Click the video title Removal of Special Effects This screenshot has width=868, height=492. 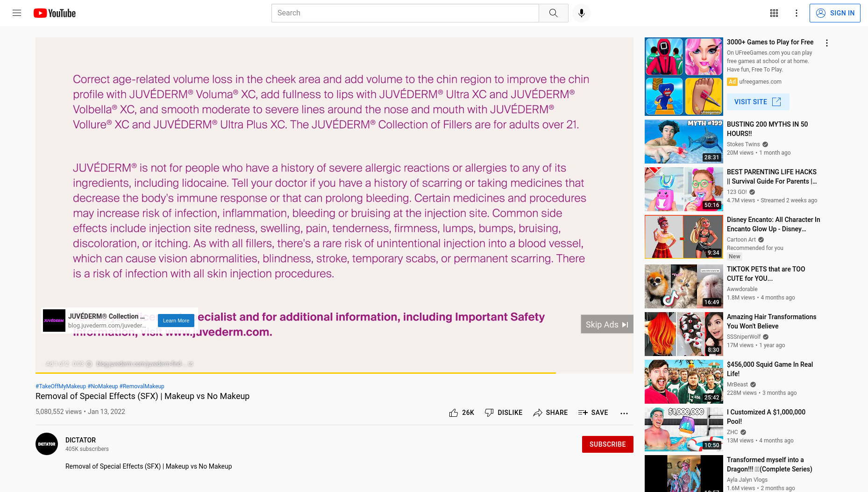click(x=142, y=396)
